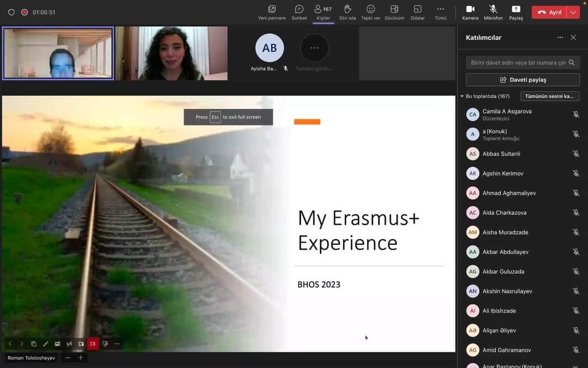
Task: Select participant Aisha Muradzade
Action: coord(523,232)
